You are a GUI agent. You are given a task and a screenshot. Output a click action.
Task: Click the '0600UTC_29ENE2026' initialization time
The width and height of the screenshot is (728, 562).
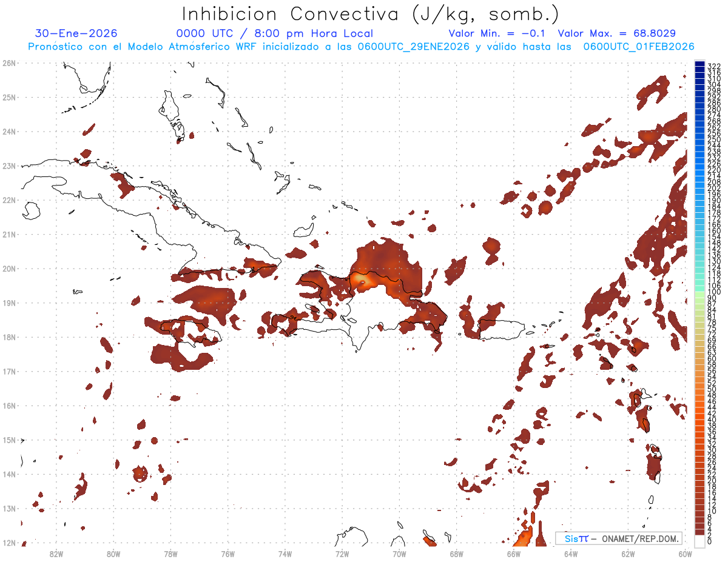pyautogui.click(x=414, y=47)
